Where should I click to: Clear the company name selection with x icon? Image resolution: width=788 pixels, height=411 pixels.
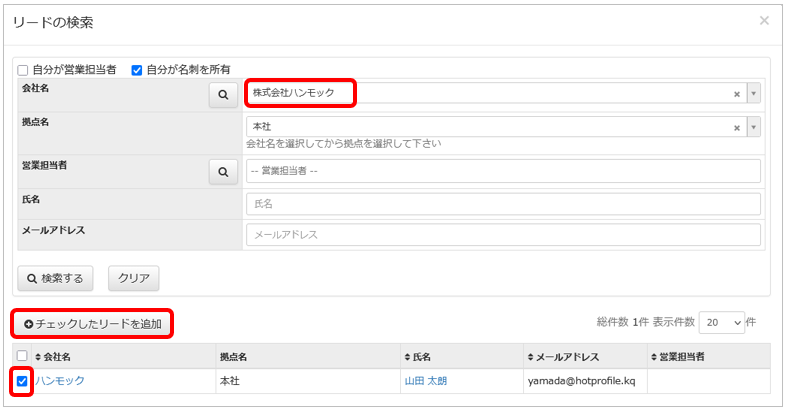737,94
